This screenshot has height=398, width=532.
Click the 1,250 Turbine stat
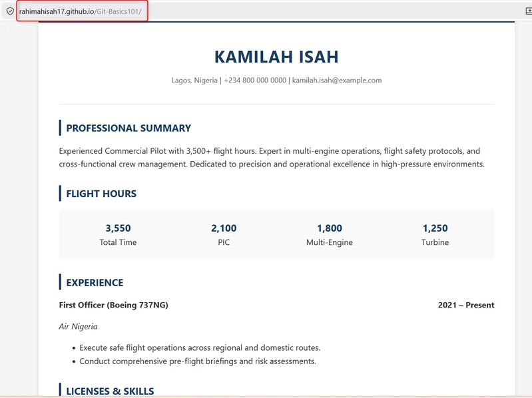435,234
